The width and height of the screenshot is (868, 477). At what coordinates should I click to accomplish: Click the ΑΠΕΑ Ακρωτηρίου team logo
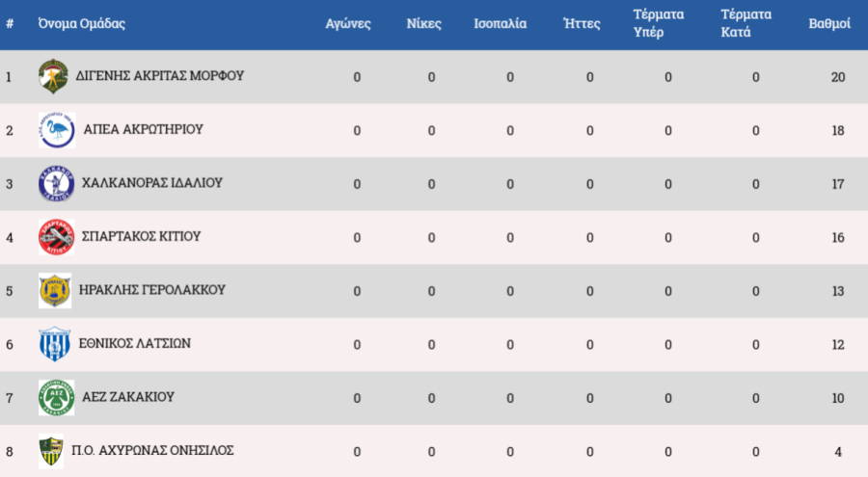coord(56,129)
